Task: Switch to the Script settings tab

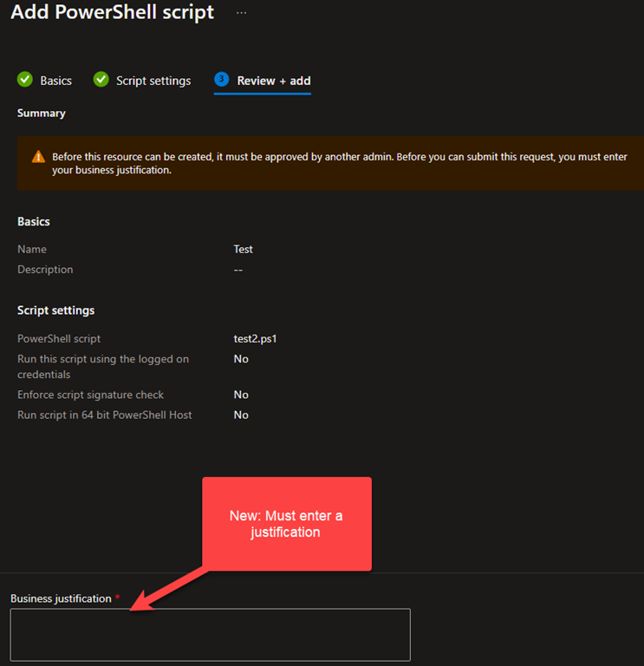Action: coord(153,81)
